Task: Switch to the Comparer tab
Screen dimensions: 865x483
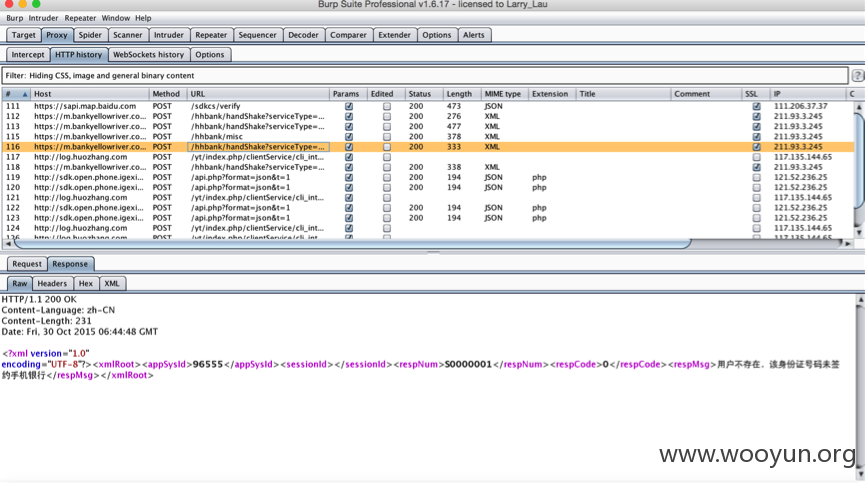Action: [x=348, y=35]
